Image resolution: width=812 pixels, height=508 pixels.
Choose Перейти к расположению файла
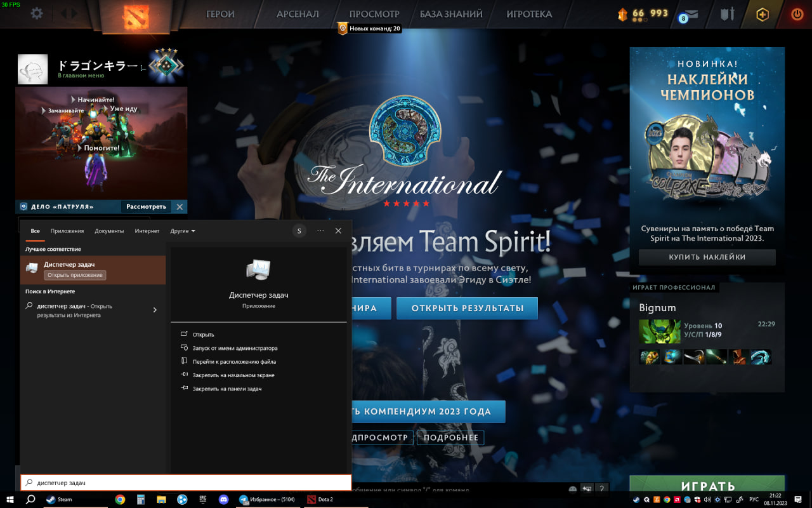pos(234,361)
